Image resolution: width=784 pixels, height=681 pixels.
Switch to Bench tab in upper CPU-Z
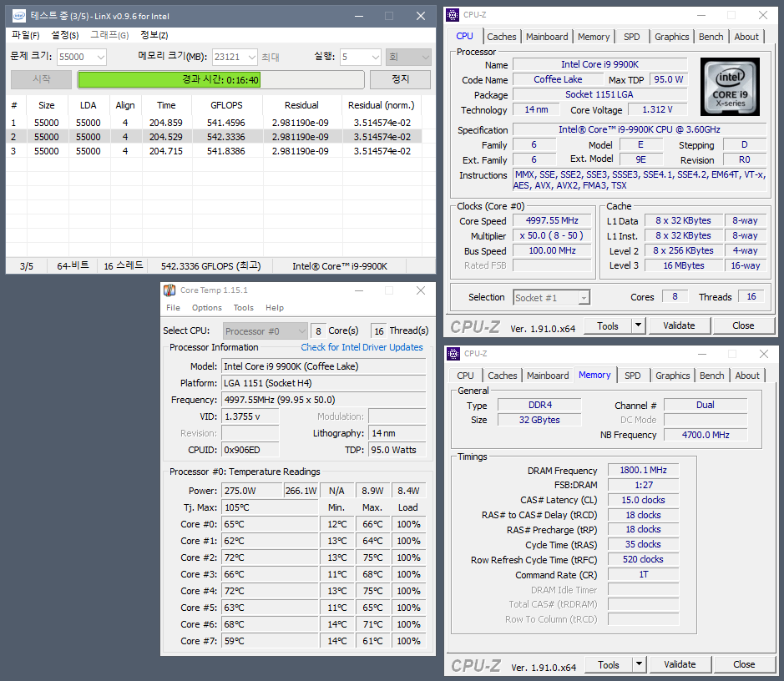click(x=711, y=37)
